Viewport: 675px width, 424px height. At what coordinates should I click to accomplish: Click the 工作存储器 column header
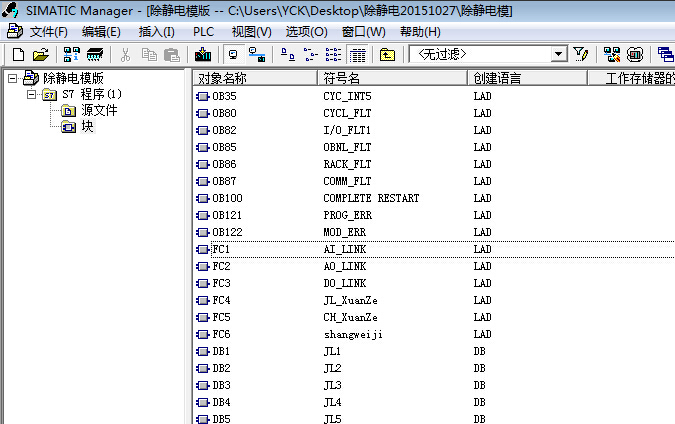click(x=632, y=78)
